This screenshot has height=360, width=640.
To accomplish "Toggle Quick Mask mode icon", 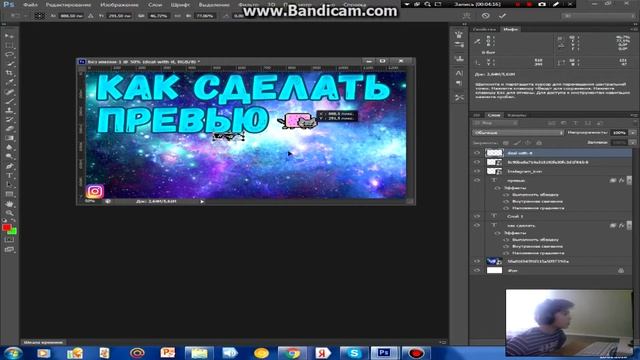I will click(x=9, y=240).
